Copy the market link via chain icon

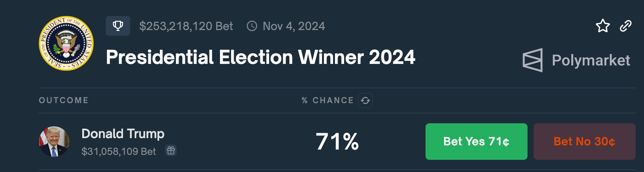tap(626, 26)
